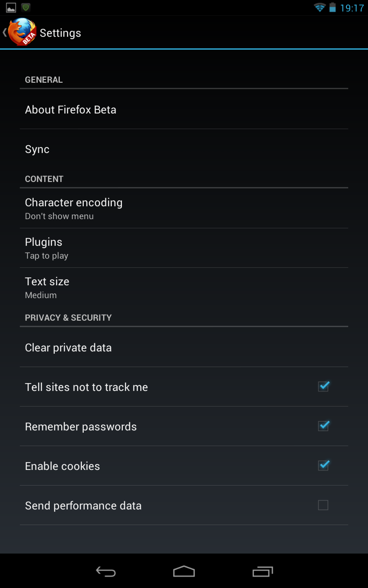Tap the Wi-Fi status icon
The width and height of the screenshot is (368, 588).
click(x=319, y=8)
